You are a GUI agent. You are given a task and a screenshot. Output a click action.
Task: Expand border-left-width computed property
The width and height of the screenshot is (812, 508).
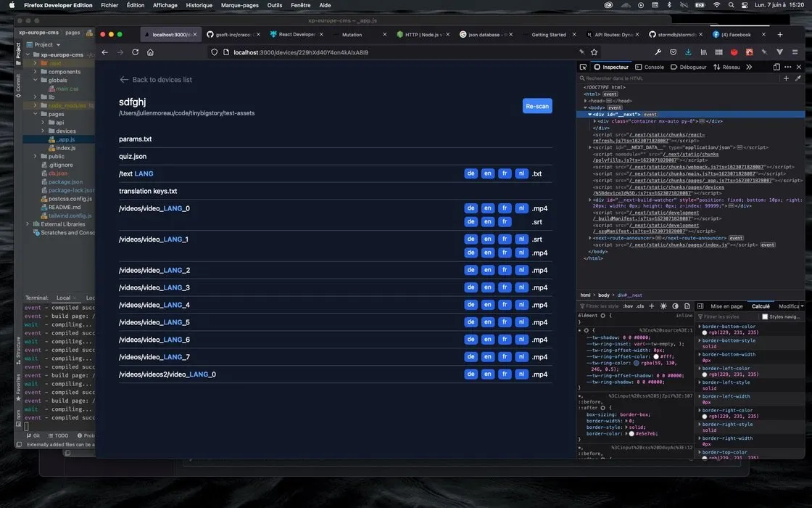pos(700,396)
